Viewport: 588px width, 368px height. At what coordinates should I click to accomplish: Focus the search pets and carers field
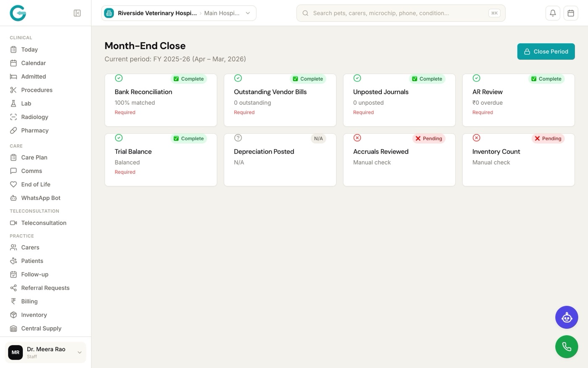coord(401,13)
